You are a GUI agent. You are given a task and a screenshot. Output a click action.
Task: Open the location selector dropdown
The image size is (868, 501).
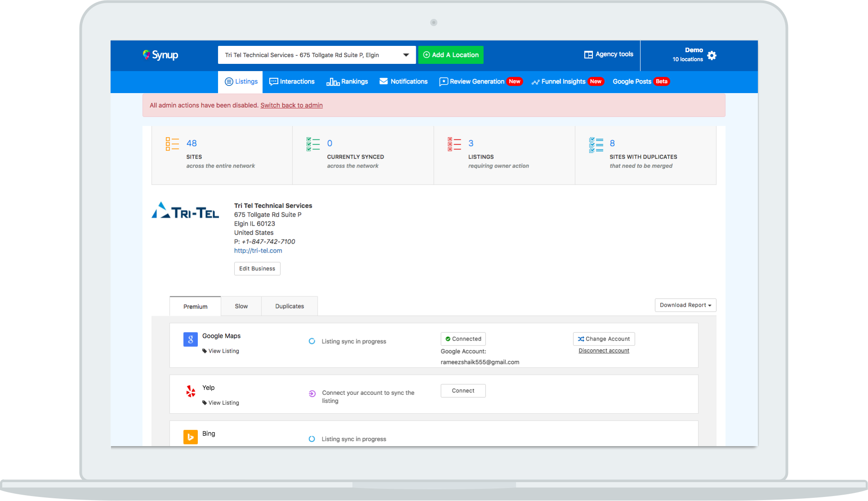(x=317, y=55)
